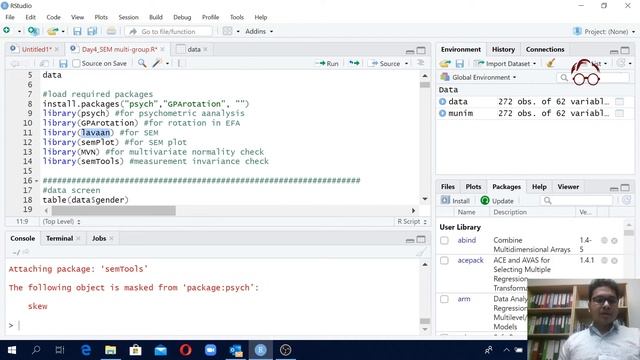Viewport: 640px width, 360px height.
Task: Switch to the Plots tab
Action: (473, 187)
